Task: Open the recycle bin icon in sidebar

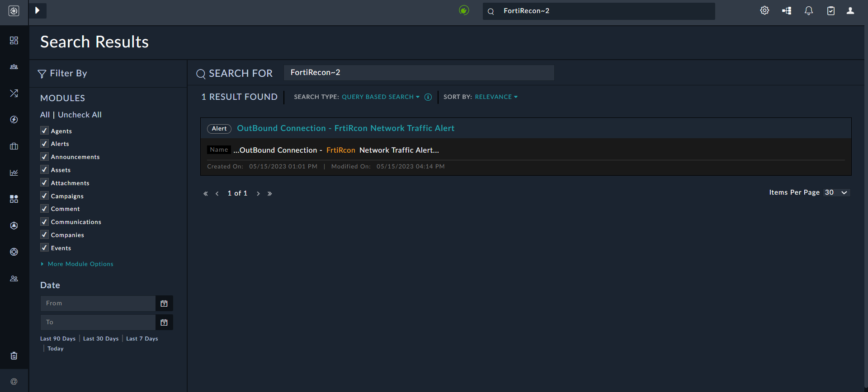Action: click(14, 356)
